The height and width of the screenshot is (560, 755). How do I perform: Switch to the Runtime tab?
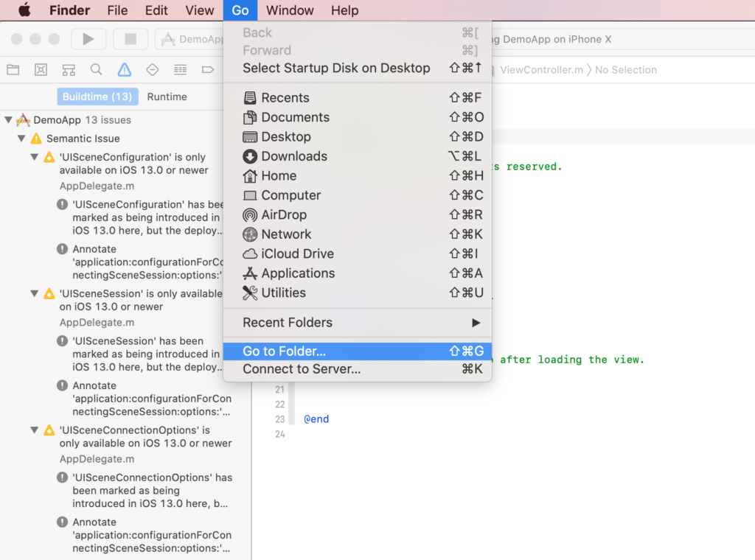[167, 97]
